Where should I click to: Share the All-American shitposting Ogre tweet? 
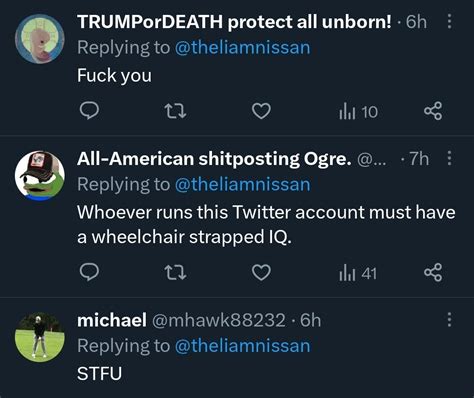click(x=433, y=273)
